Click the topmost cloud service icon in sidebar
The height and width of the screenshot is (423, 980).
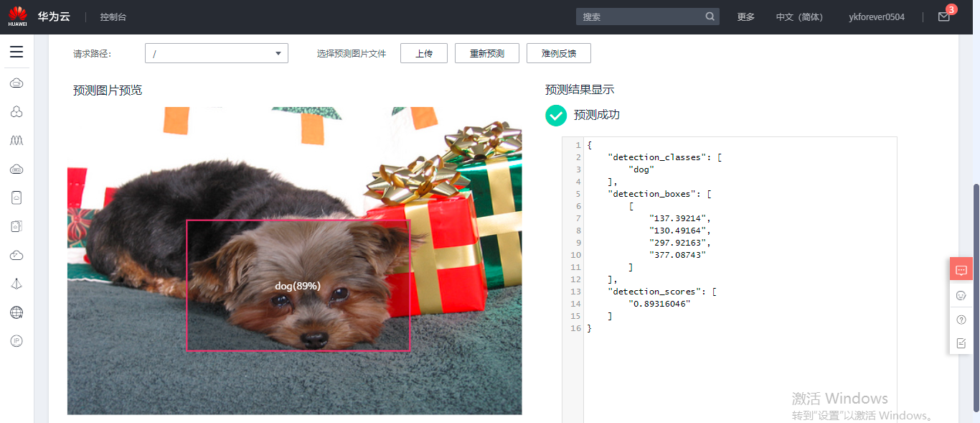point(16,83)
